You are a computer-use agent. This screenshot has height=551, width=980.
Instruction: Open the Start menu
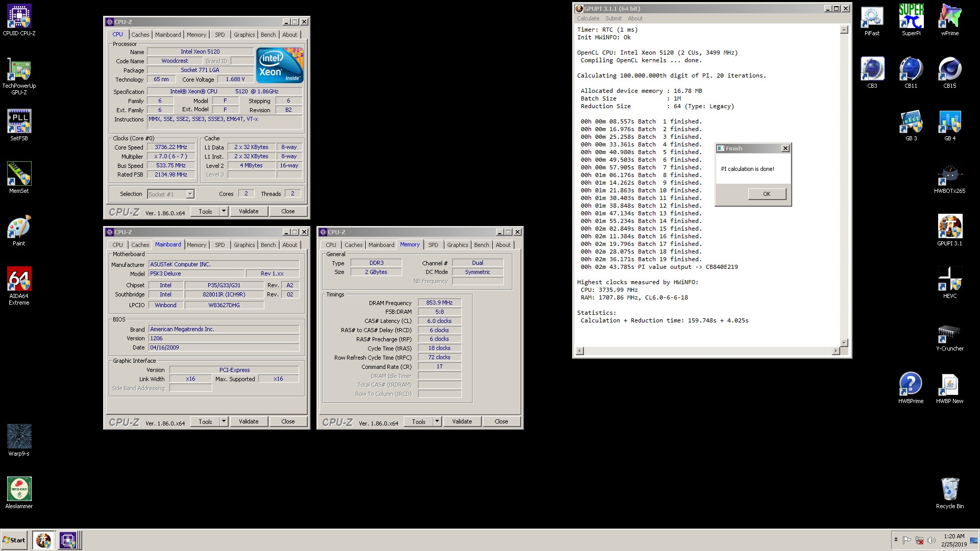[x=14, y=540]
